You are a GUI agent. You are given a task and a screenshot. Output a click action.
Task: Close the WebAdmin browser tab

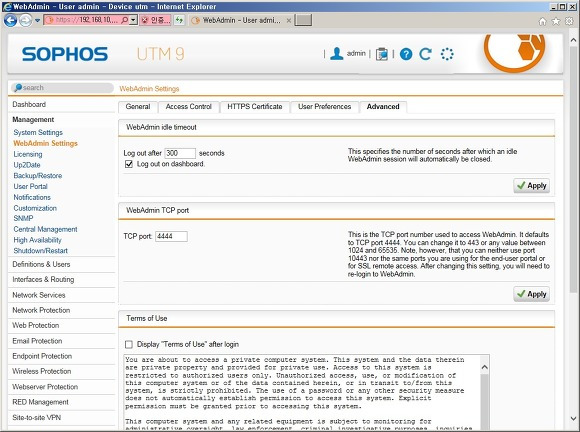point(289,20)
